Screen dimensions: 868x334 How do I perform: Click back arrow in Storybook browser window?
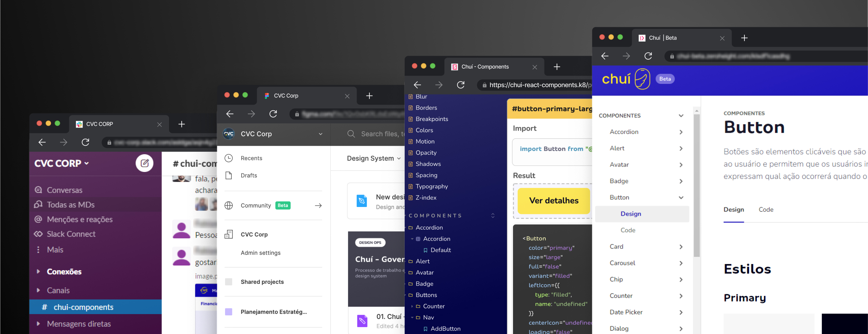click(417, 85)
